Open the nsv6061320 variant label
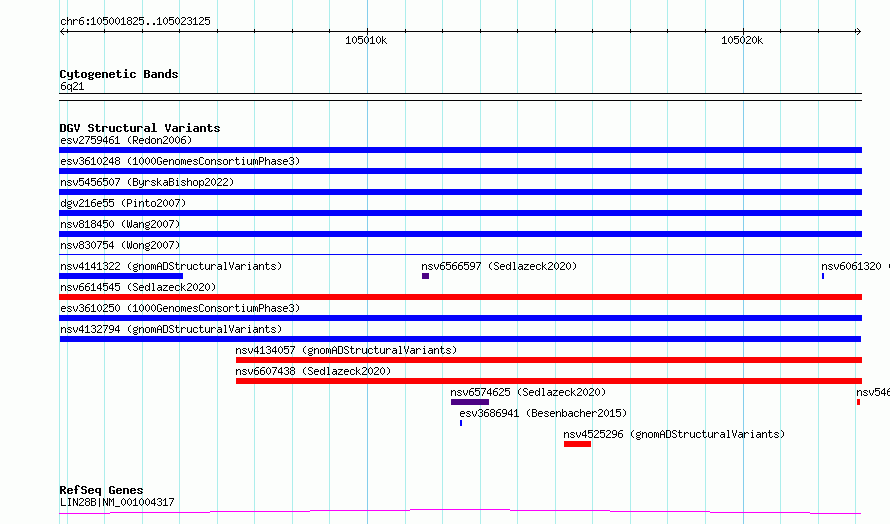 [x=855, y=266]
